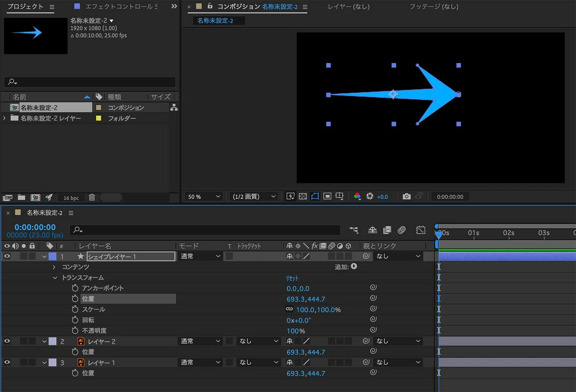Click stopwatch for アンカーポイント
Screen dimensions: 576x392
75,288
